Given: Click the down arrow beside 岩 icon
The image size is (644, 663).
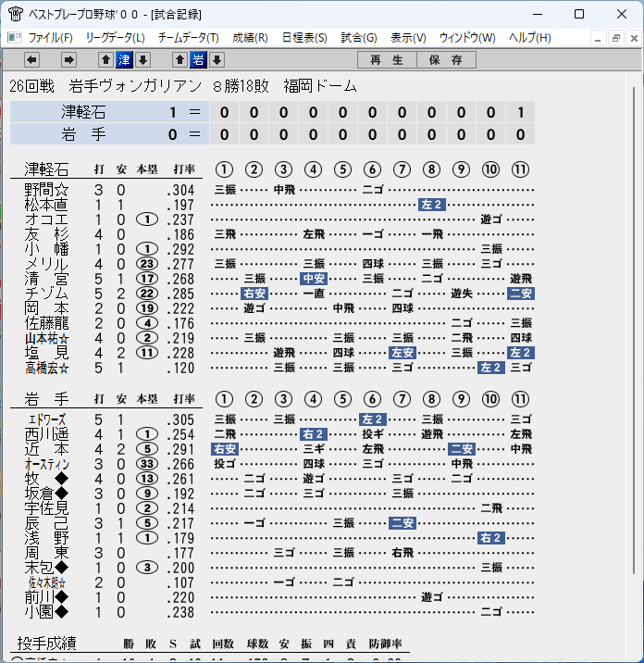Looking at the screenshot, I should tap(217, 60).
